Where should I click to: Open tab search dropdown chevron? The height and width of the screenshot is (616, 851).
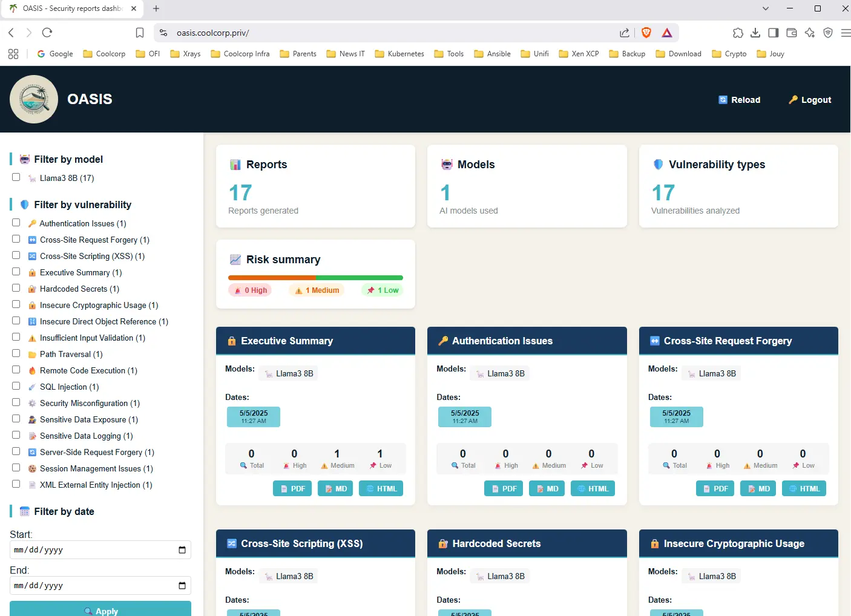(x=766, y=8)
